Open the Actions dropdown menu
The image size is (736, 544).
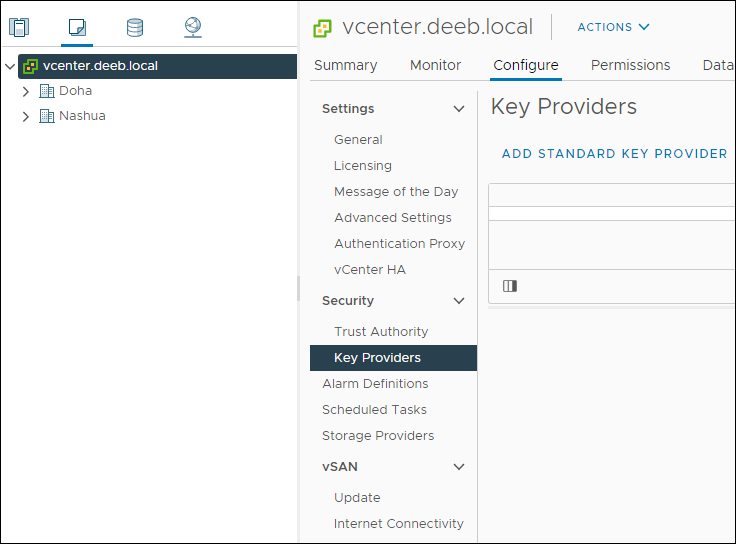[613, 27]
